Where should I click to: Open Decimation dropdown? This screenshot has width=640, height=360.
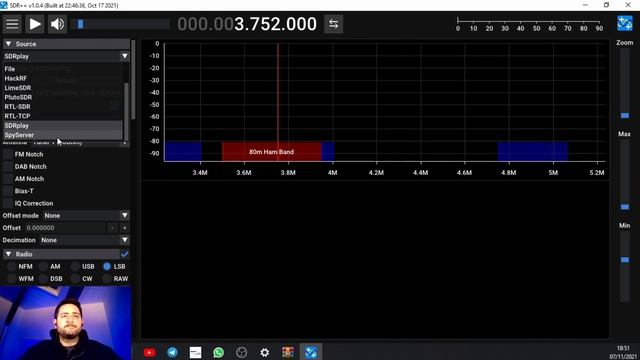click(84, 240)
